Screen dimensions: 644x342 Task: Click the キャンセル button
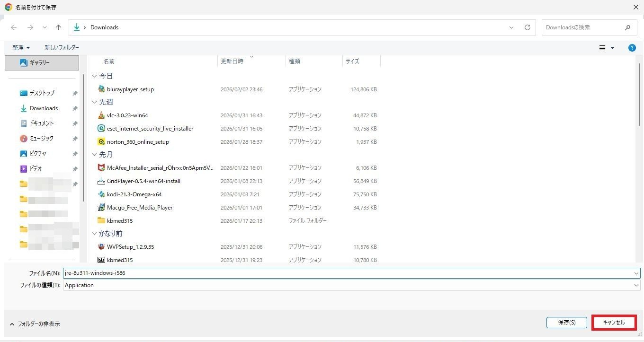point(614,323)
